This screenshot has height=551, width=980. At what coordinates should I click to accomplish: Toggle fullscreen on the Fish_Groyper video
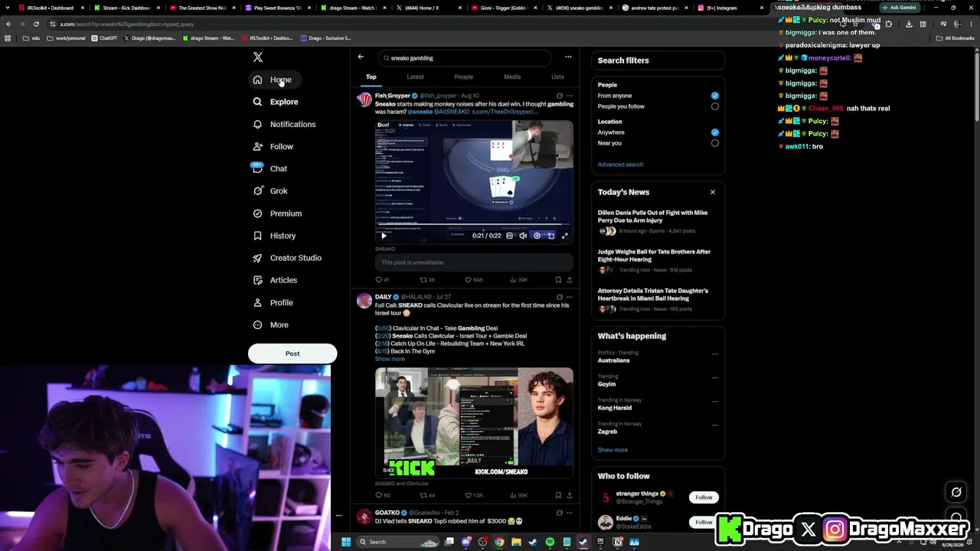click(565, 236)
